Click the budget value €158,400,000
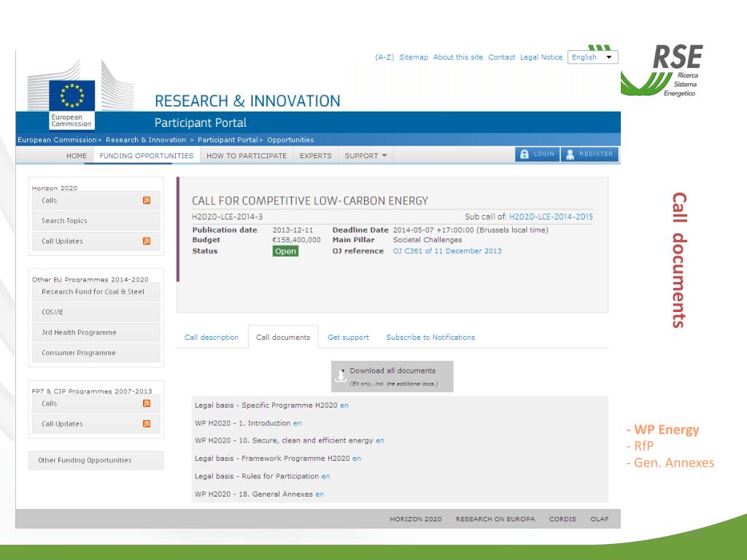The width and height of the screenshot is (747, 560). [296, 240]
